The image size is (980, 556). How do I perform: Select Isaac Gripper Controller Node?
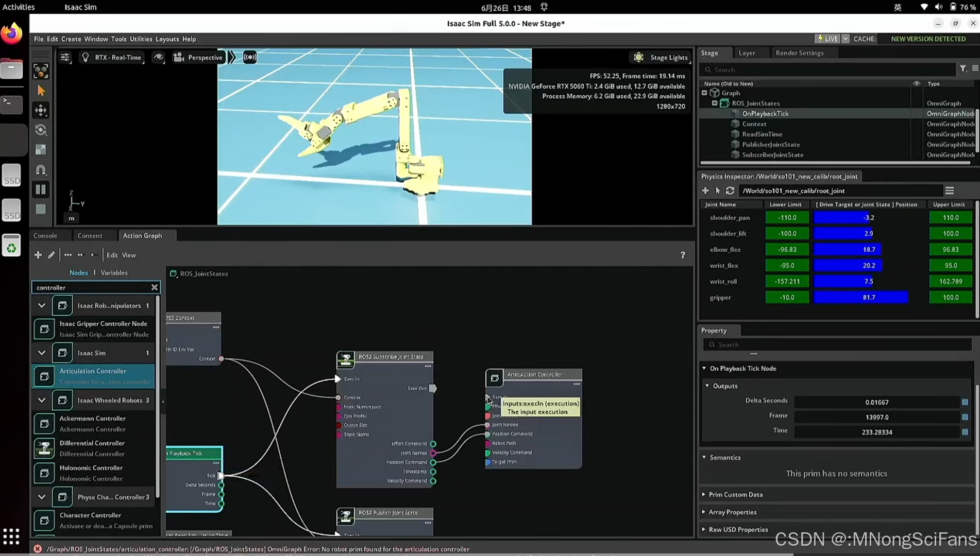94,329
